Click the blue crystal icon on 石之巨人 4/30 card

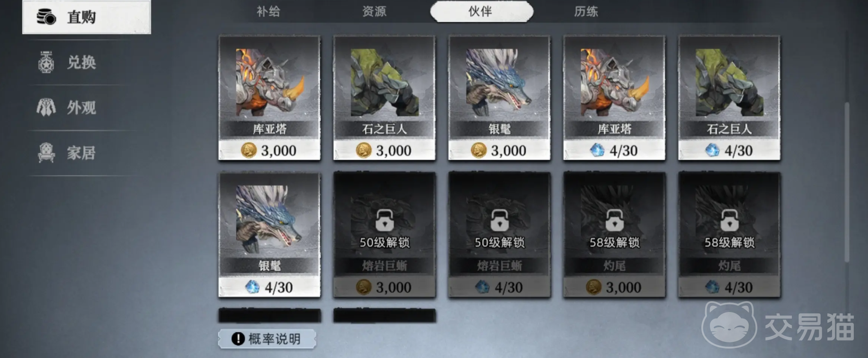(712, 150)
